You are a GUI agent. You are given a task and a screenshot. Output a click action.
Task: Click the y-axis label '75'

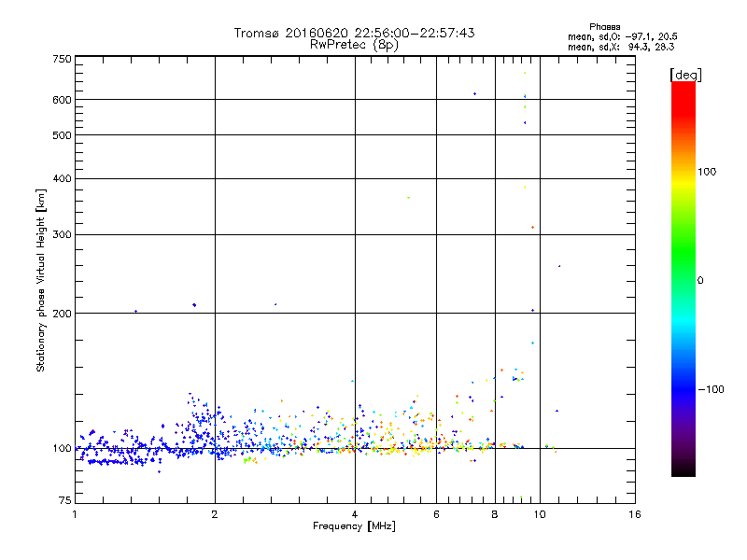65,500
